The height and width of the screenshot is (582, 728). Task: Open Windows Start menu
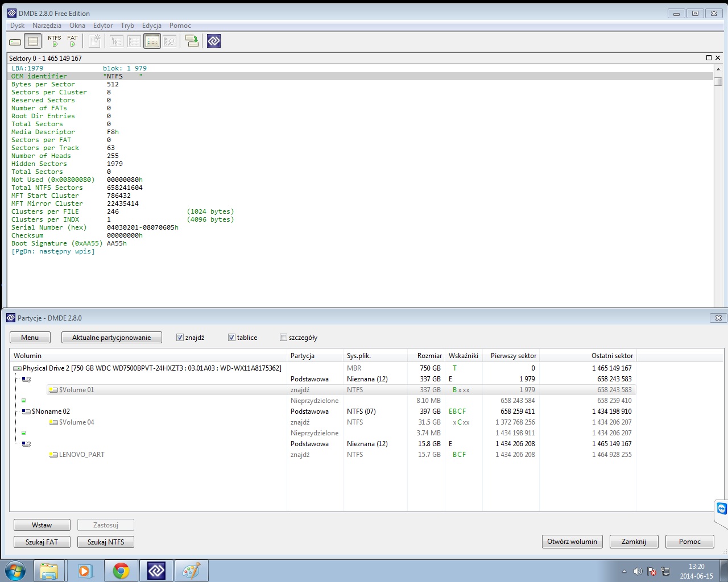point(15,570)
